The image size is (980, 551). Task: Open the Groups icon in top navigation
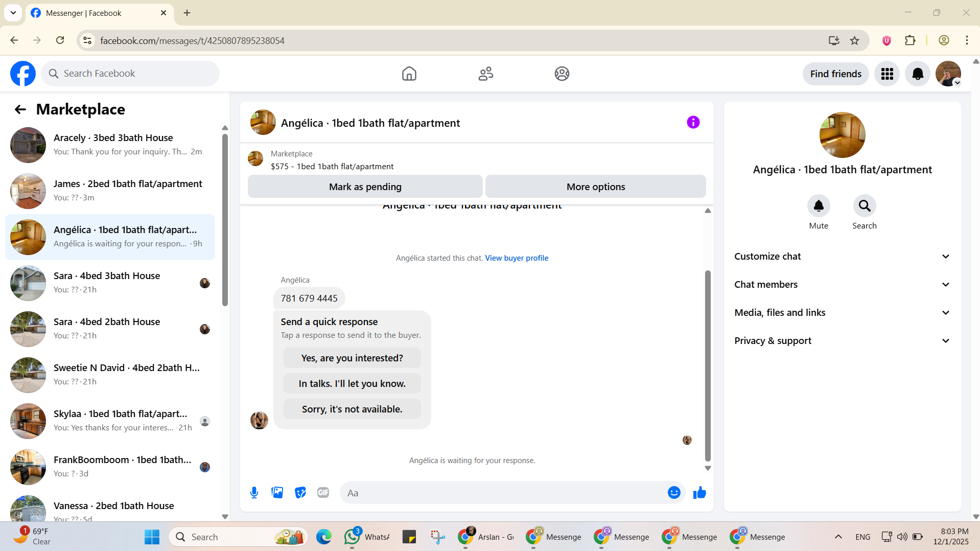[x=562, y=74]
